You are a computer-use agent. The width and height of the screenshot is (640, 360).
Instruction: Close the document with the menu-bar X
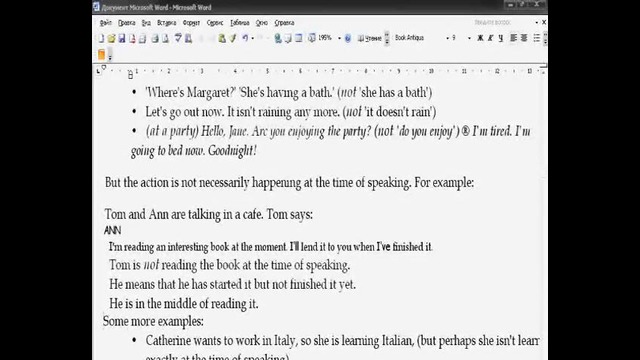(544, 22)
